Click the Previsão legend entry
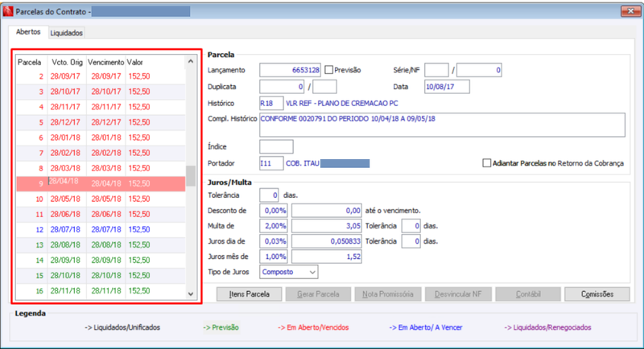 click(x=221, y=327)
